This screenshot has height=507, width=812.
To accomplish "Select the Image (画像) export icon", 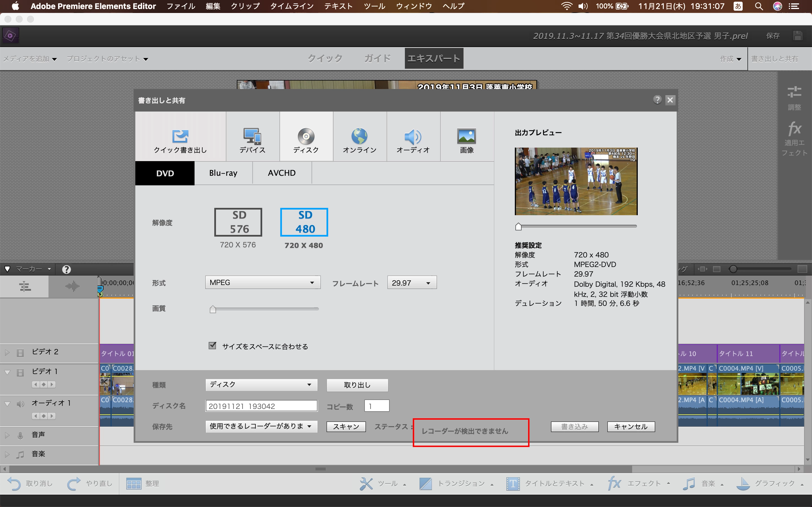I will click(x=467, y=137).
